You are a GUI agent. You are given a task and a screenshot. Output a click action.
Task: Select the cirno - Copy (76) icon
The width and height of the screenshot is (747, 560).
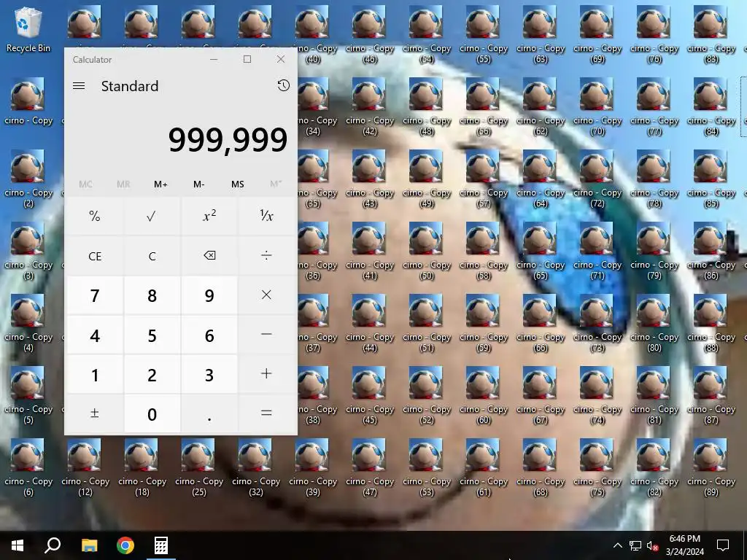click(654, 34)
